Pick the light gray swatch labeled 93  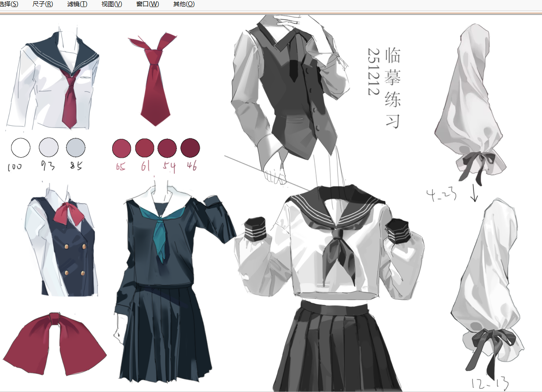click(x=48, y=147)
